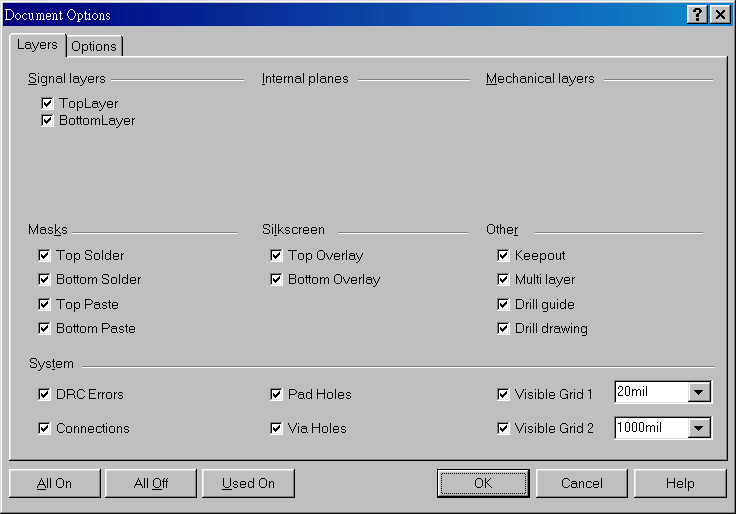The image size is (736, 514).
Task: Click the 20mil grid size field
Action: click(x=651, y=393)
